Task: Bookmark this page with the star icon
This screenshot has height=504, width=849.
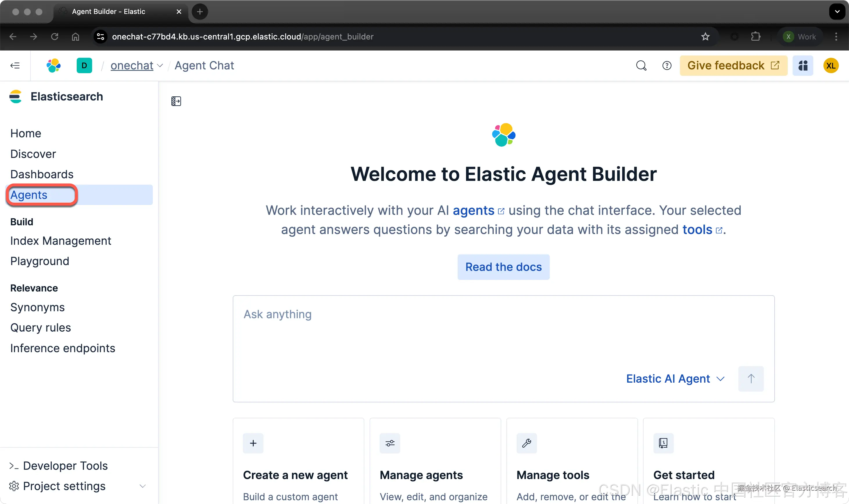Action: [705, 37]
